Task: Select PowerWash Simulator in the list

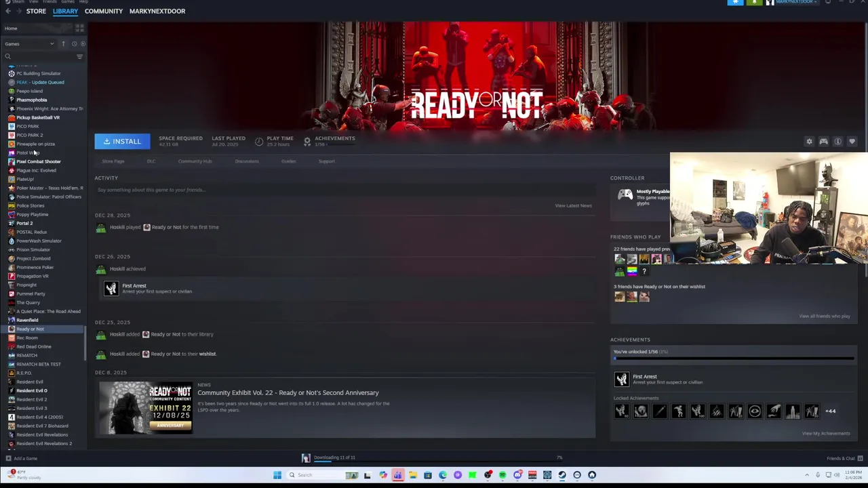Action: point(39,241)
